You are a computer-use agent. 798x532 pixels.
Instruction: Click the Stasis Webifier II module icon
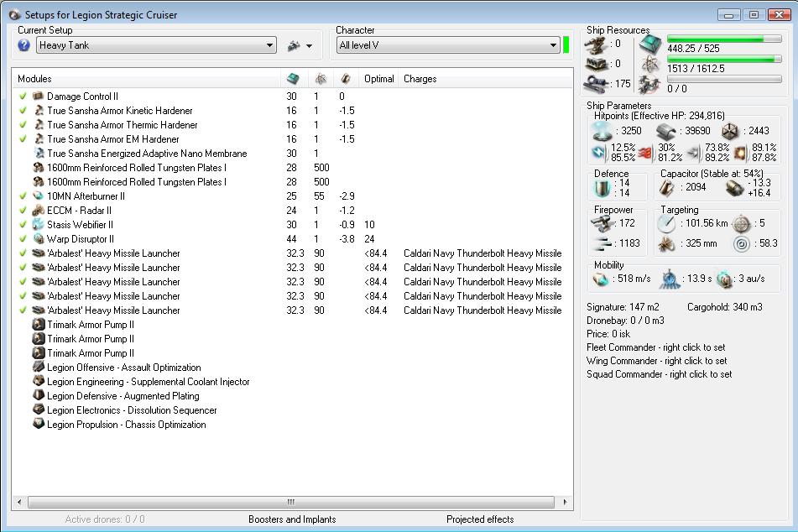pos(38,224)
